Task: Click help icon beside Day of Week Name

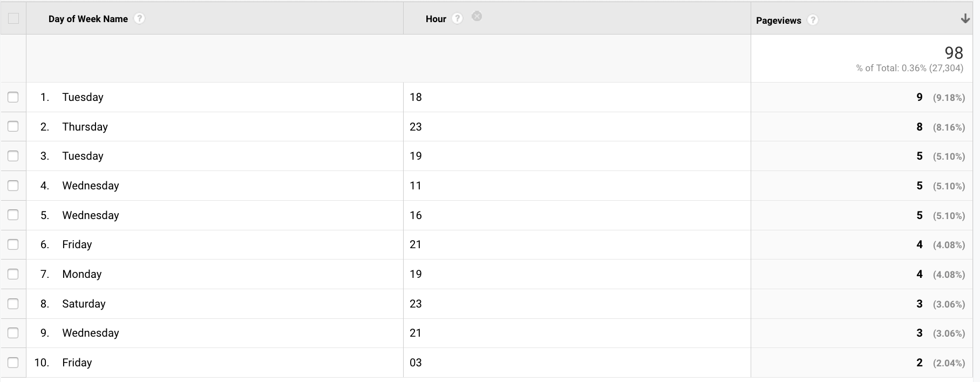Action: click(139, 19)
